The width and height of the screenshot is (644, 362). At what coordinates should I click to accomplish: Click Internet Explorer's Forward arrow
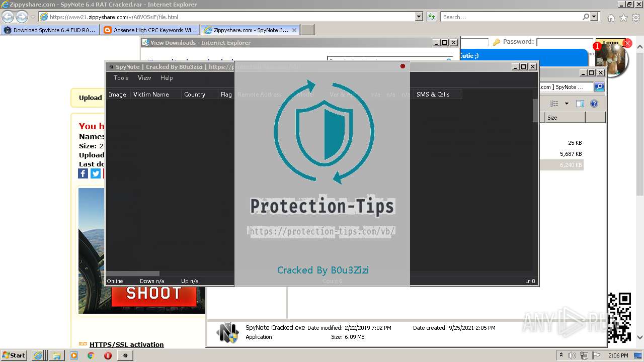[22, 17]
